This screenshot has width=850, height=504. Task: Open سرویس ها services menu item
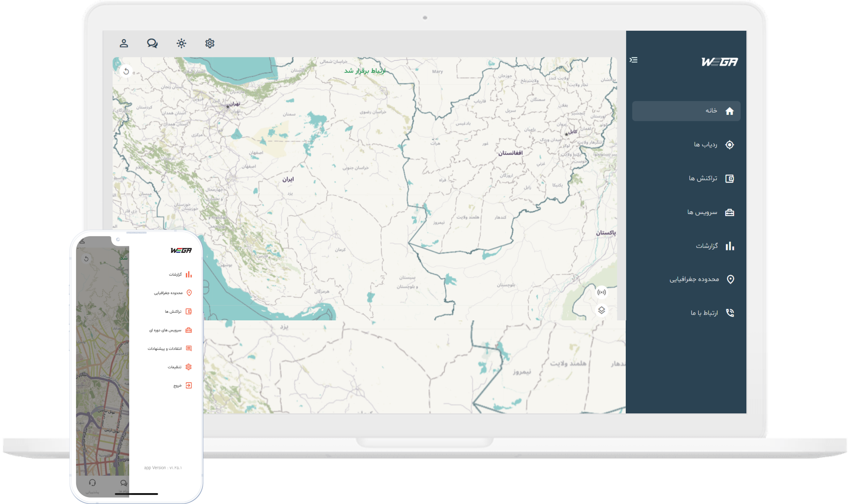pos(702,212)
